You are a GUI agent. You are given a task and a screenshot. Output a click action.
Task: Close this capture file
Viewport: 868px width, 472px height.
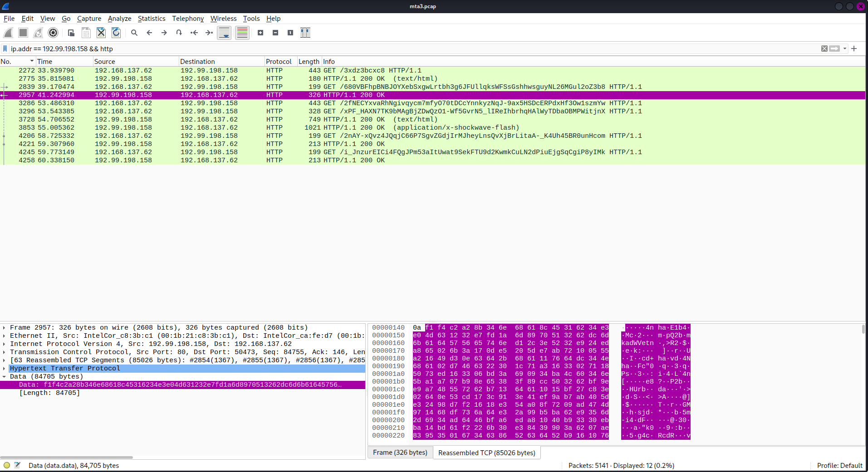(101, 33)
